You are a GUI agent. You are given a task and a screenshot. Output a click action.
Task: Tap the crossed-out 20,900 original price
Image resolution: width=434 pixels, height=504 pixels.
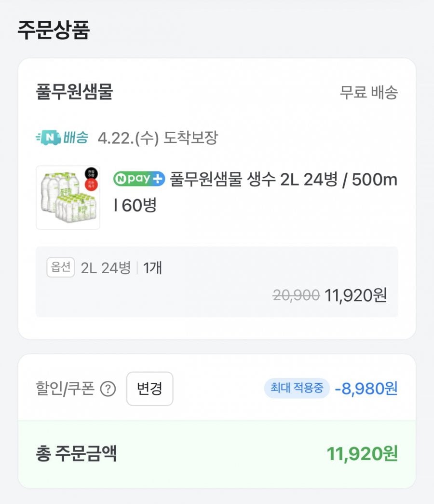[x=296, y=294]
